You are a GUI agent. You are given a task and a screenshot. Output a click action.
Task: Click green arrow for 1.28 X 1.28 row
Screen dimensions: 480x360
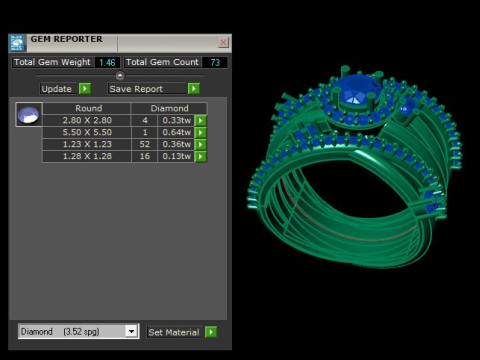click(201, 156)
